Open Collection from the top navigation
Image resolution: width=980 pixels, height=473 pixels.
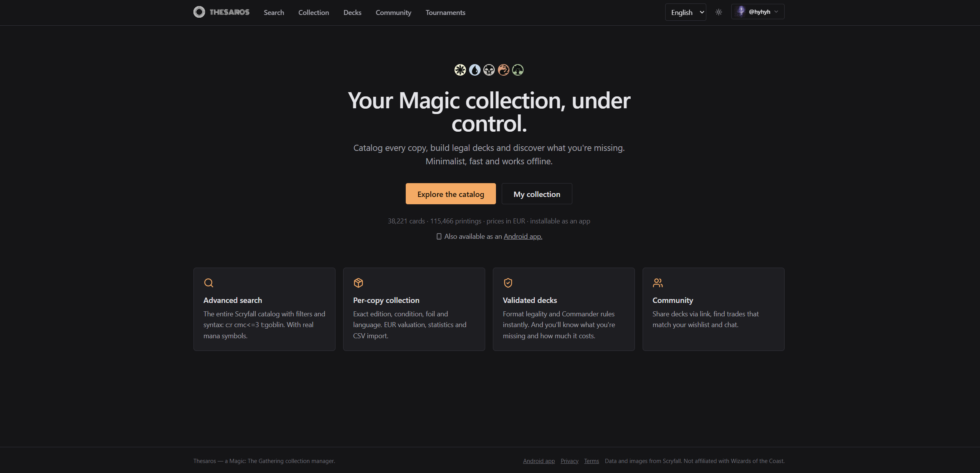click(x=314, y=13)
